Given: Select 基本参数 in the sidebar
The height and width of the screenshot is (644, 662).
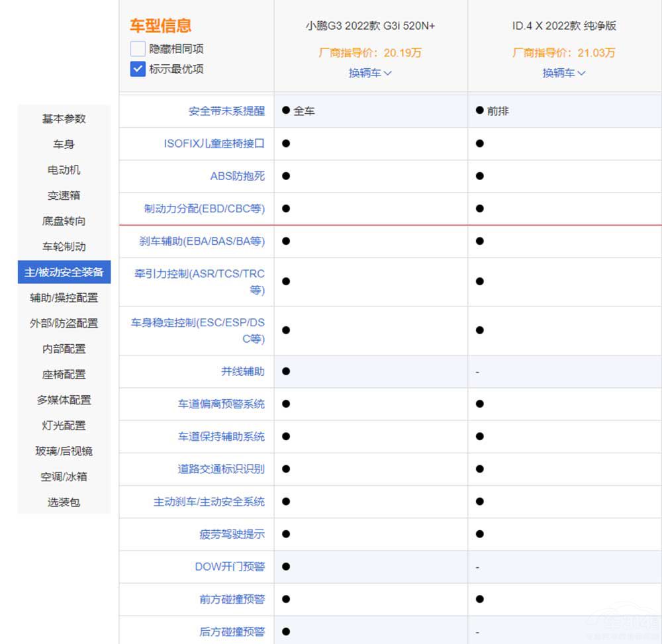Looking at the screenshot, I should [x=64, y=118].
